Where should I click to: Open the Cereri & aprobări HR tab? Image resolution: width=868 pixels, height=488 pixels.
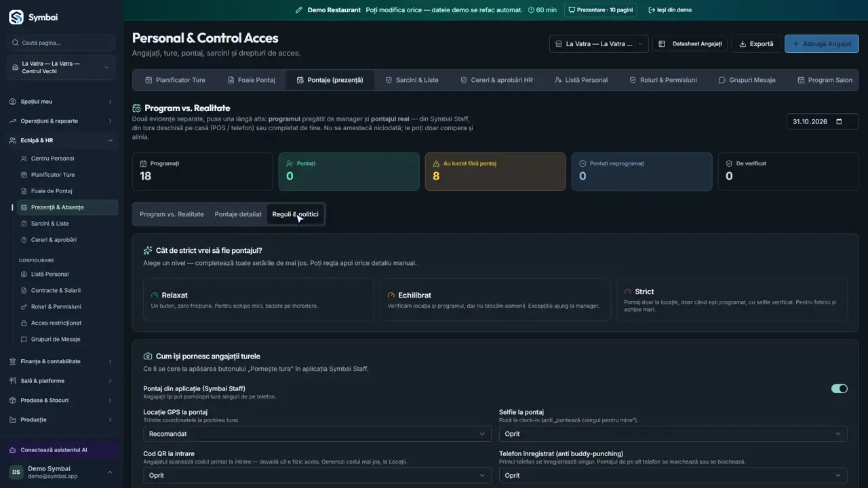click(x=497, y=80)
